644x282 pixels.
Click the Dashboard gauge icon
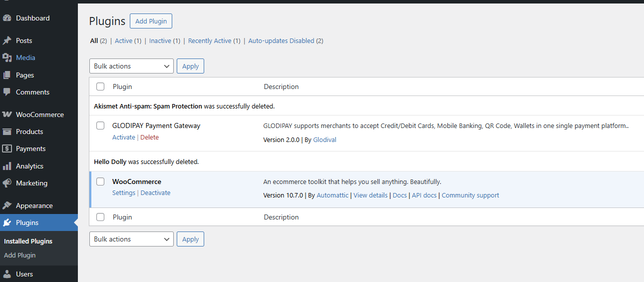click(x=7, y=18)
